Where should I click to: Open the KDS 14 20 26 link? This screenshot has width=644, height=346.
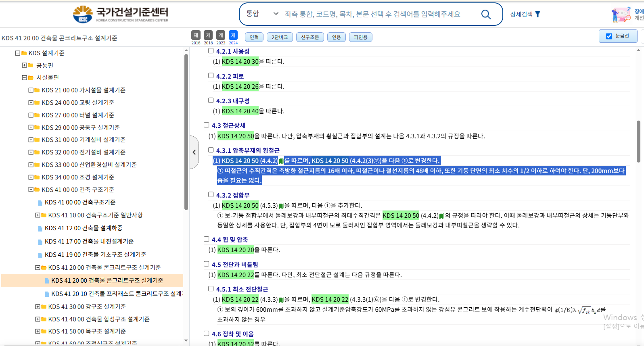coord(240,86)
